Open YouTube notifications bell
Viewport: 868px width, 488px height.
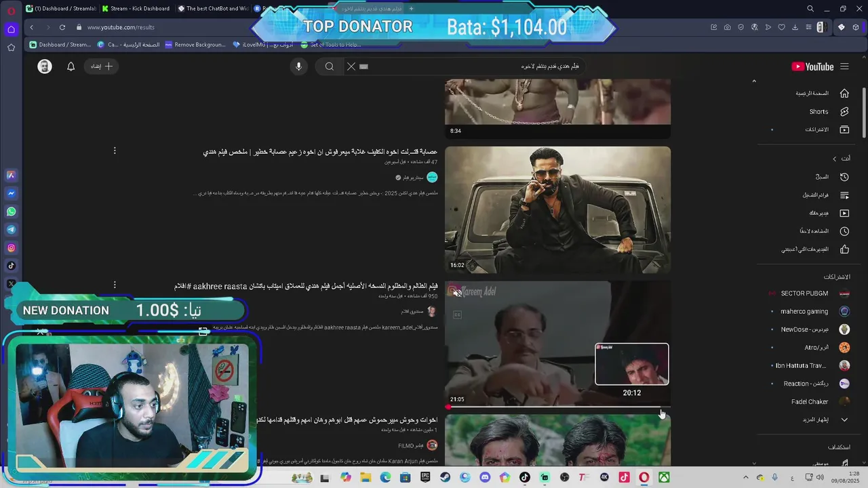pos(71,66)
